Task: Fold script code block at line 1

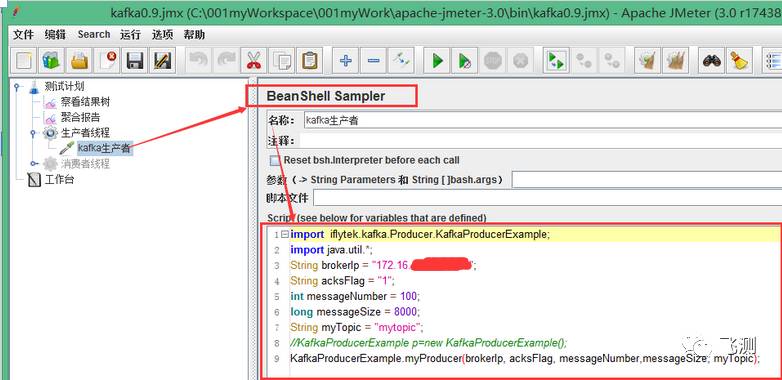Action: (x=284, y=234)
